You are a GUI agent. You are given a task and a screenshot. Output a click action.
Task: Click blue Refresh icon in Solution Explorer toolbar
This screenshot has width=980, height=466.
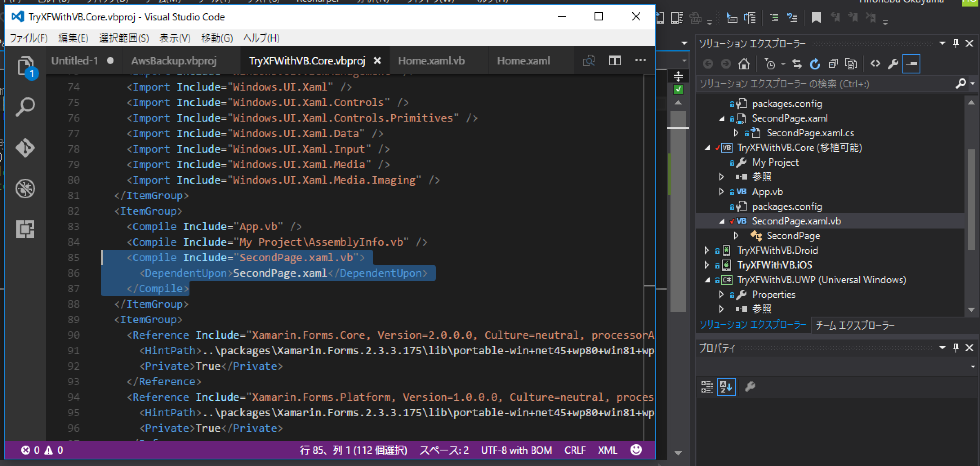click(815, 64)
